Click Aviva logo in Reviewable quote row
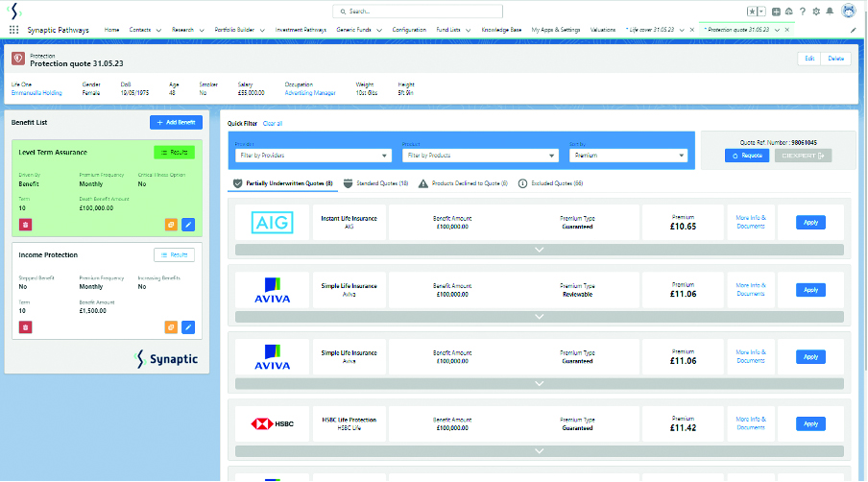This screenshot has height=482, width=868. tap(273, 290)
